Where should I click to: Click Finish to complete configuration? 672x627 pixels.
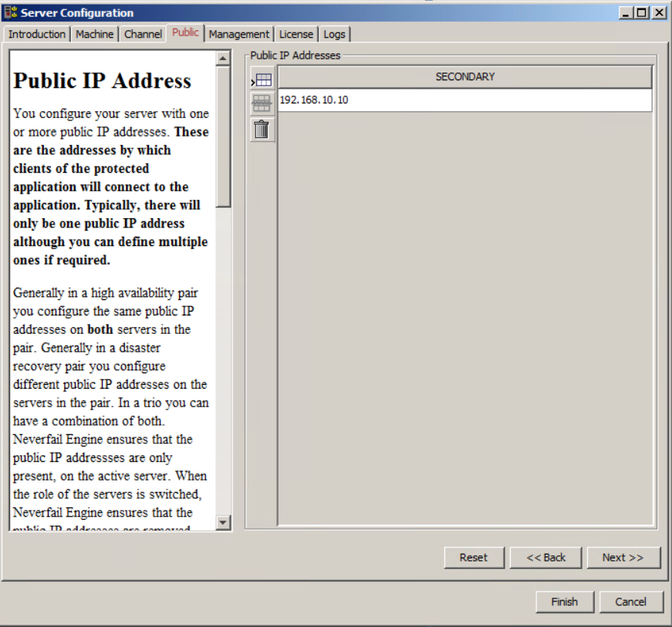(564, 602)
